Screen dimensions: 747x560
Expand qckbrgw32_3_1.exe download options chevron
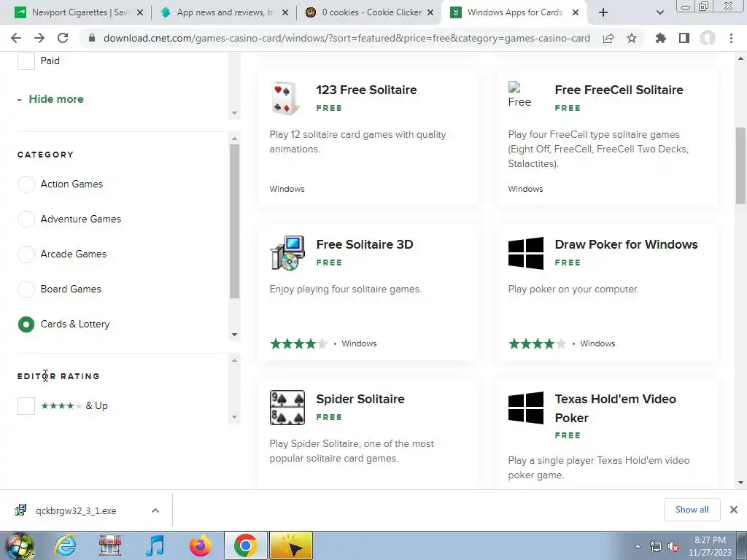pyautogui.click(x=155, y=510)
